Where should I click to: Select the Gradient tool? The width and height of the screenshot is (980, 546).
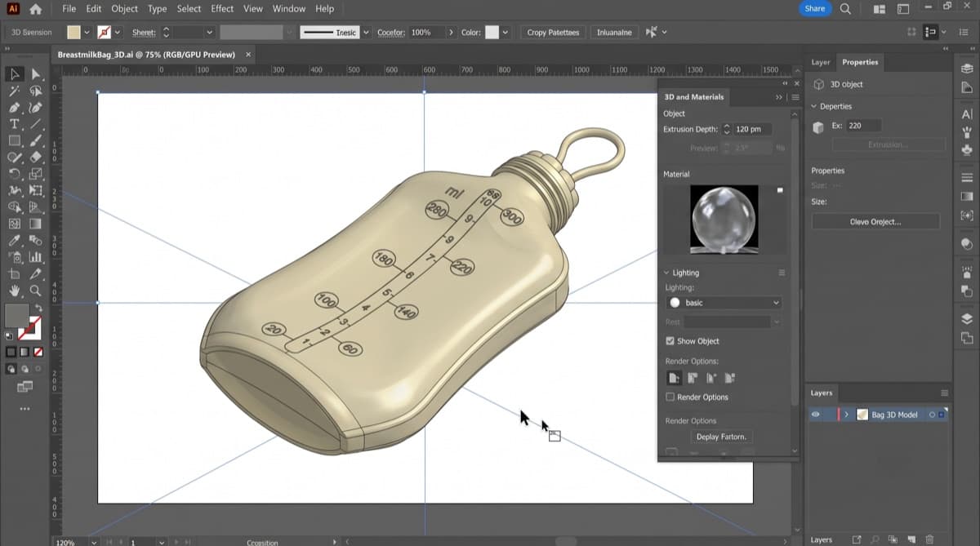tap(35, 224)
